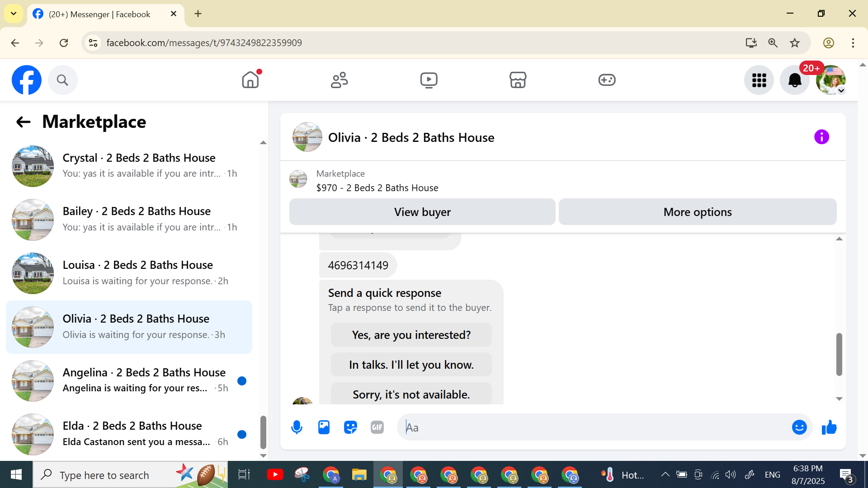Click the View buyer button

[x=422, y=212]
